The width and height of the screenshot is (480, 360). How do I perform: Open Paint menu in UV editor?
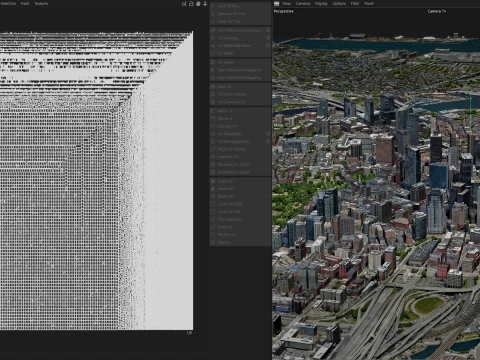pyautogui.click(x=25, y=3)
